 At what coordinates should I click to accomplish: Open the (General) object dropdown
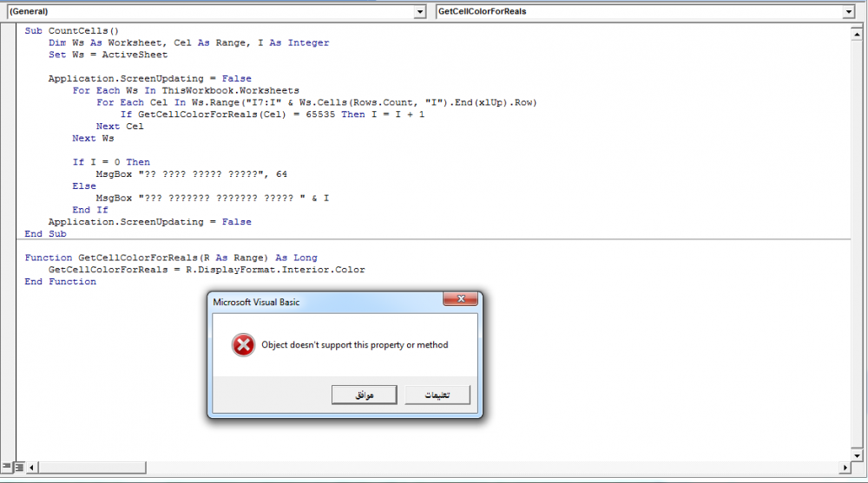click(x=420, y=11)
